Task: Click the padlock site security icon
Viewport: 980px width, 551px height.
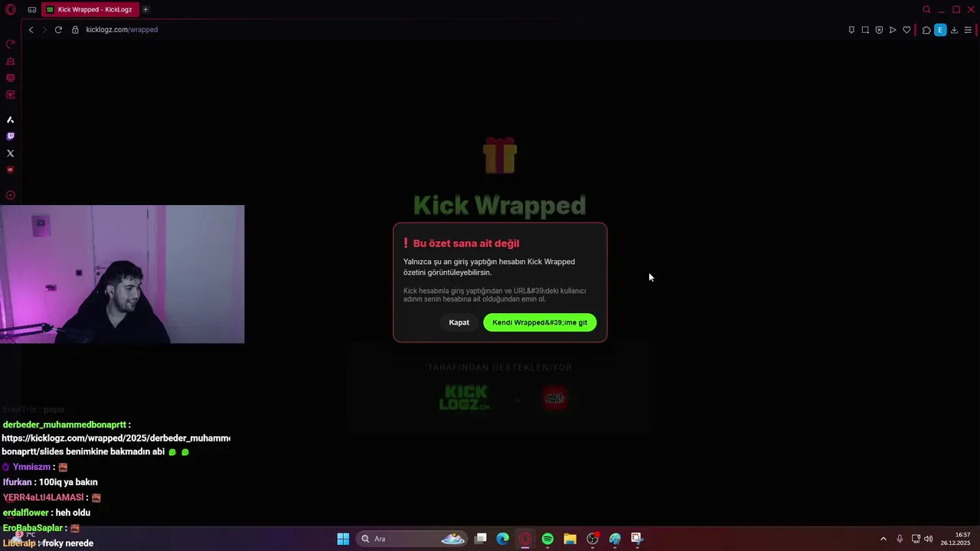Action: [75, 30]
